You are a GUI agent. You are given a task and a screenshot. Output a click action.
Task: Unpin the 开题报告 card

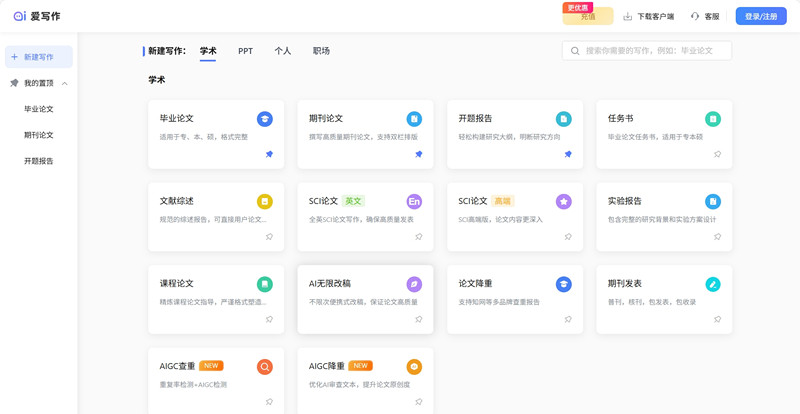[568, 154]
